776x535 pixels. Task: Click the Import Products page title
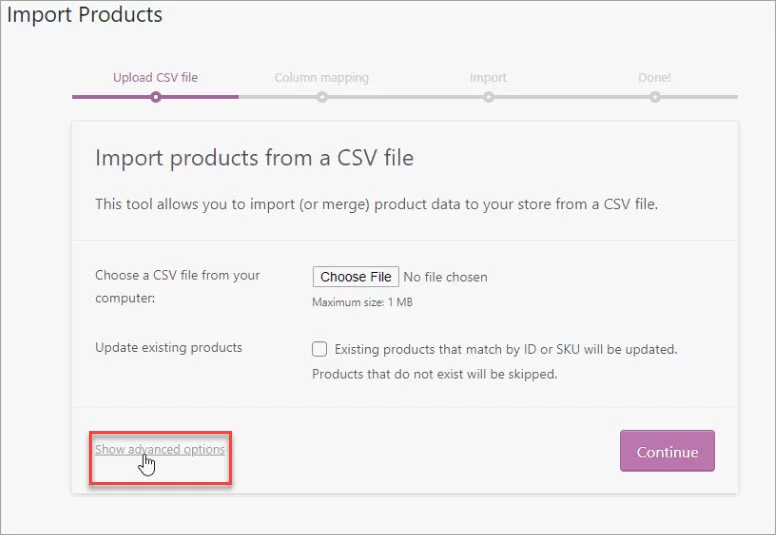tap(85, 16)
